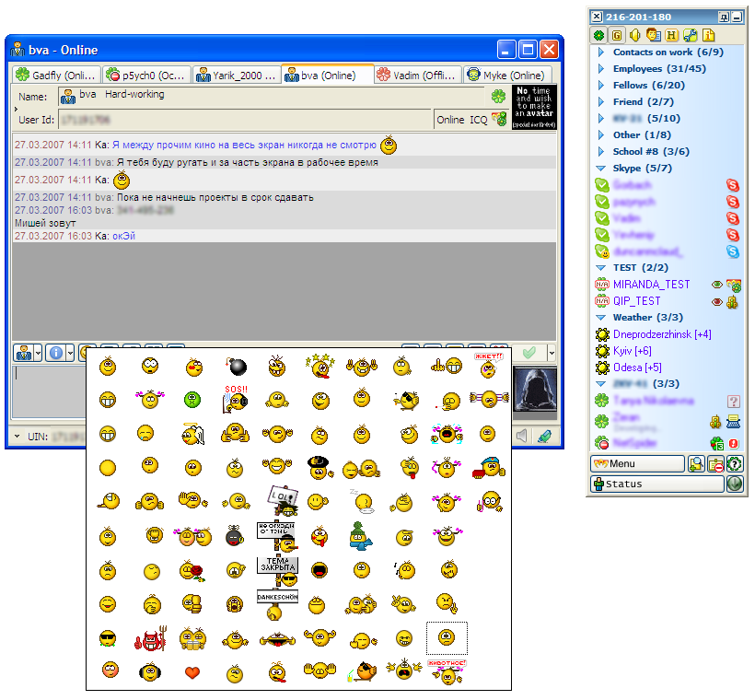
Task: Toggle red eye icon for QIP_TEST
Action: pos(717,301)
